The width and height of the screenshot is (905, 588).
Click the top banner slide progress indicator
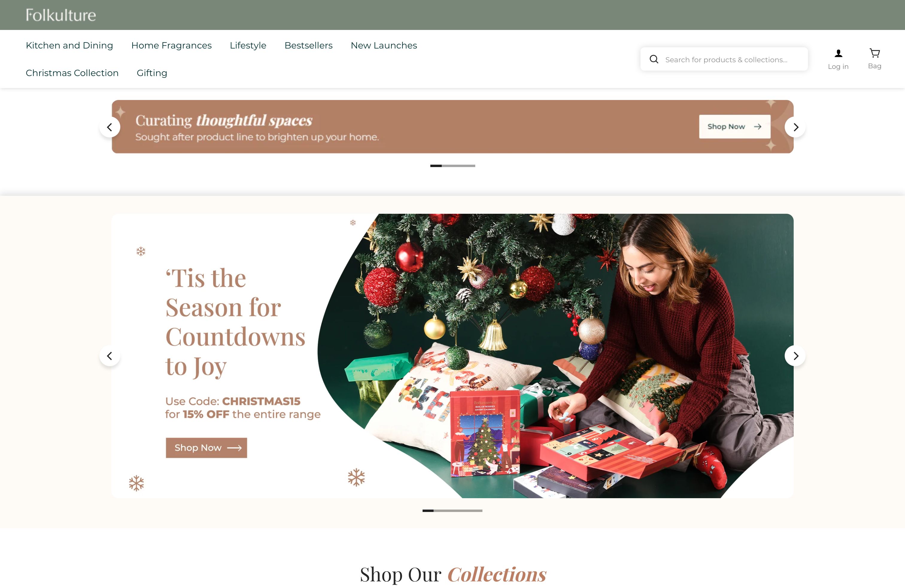452,166
